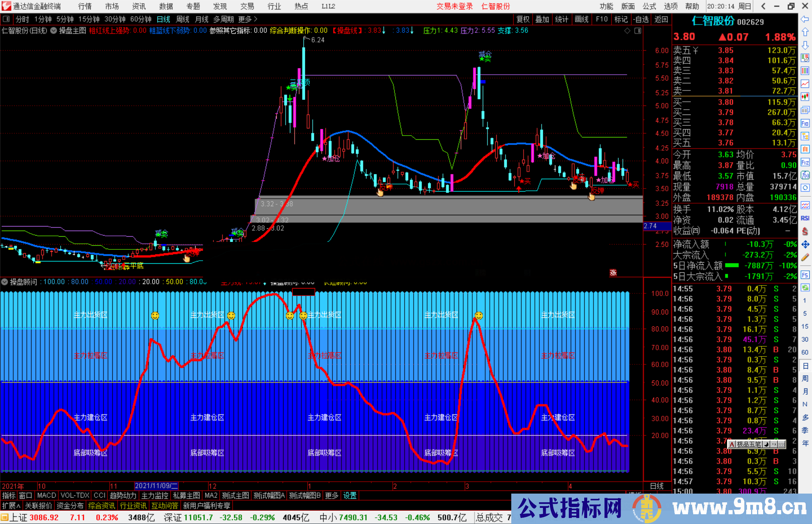Click the diamond icon at chart top-right

click(627, 31)
